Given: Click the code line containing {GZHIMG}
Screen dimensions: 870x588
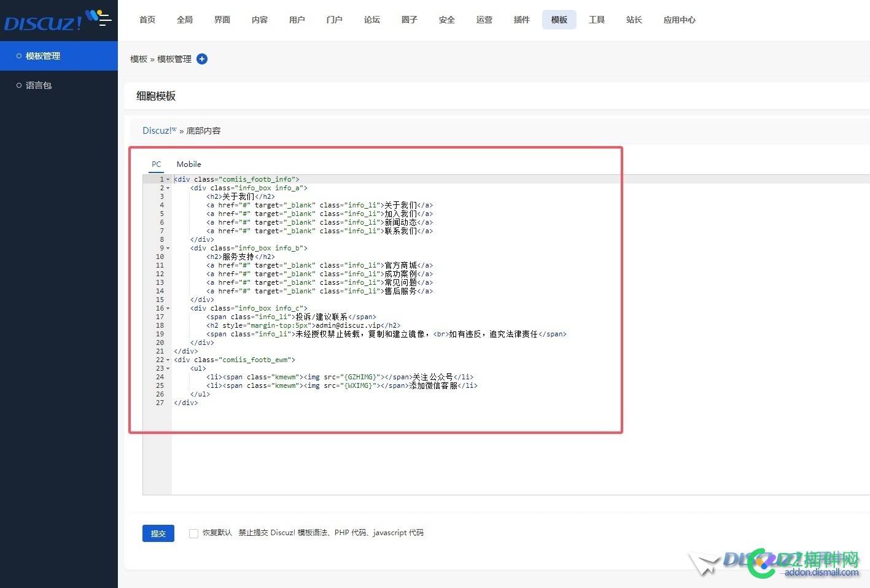Looking at the screenshot, I should pos(340,377).
